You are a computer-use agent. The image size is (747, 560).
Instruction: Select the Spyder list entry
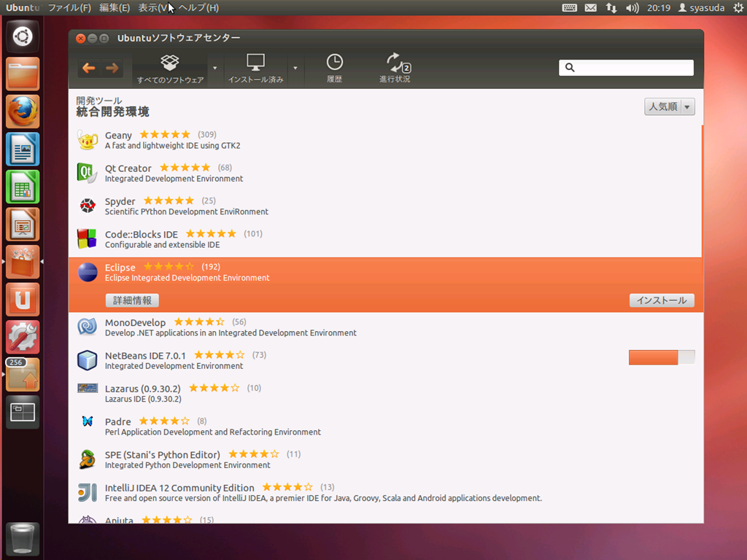(x=385, y=206)
